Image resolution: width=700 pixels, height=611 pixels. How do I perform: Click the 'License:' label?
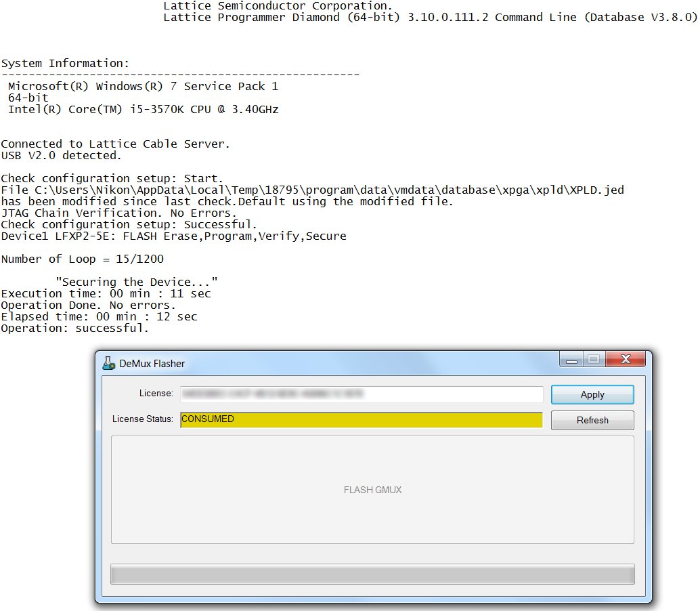pos(156,393)
